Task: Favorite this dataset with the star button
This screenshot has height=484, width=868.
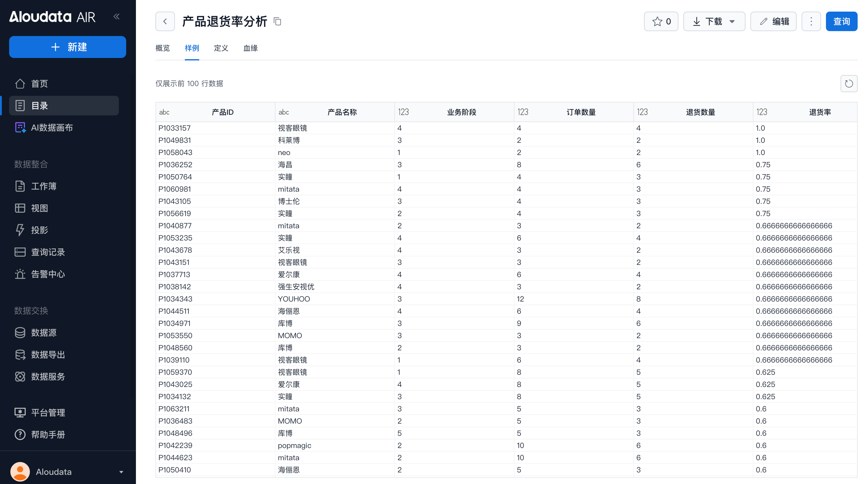Action: point(661,22)
